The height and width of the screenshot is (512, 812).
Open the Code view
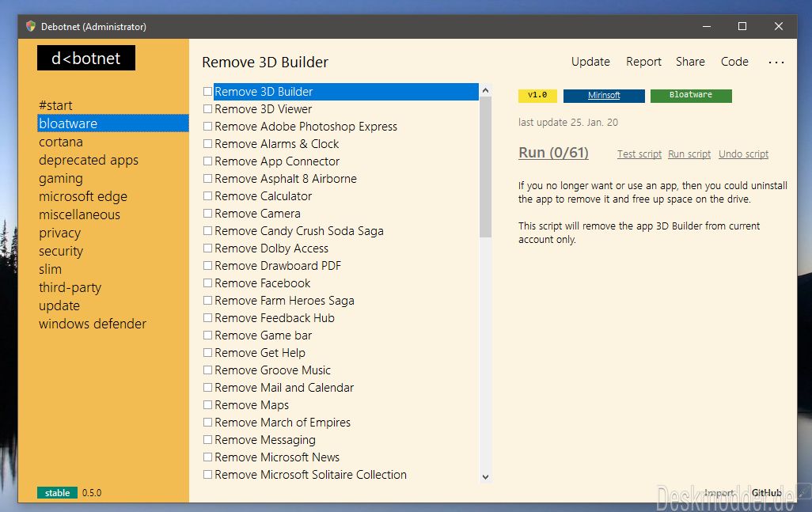tap(734, 62)
